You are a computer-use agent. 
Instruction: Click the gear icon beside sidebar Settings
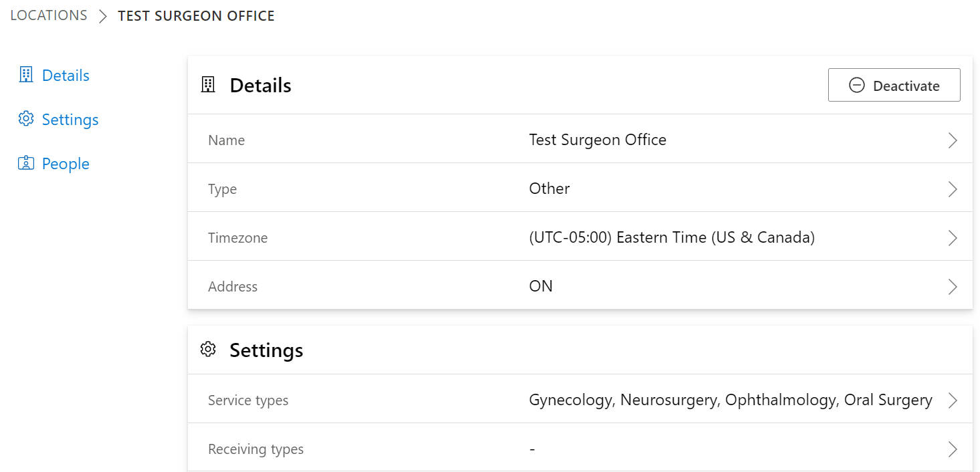coord(25,119)
